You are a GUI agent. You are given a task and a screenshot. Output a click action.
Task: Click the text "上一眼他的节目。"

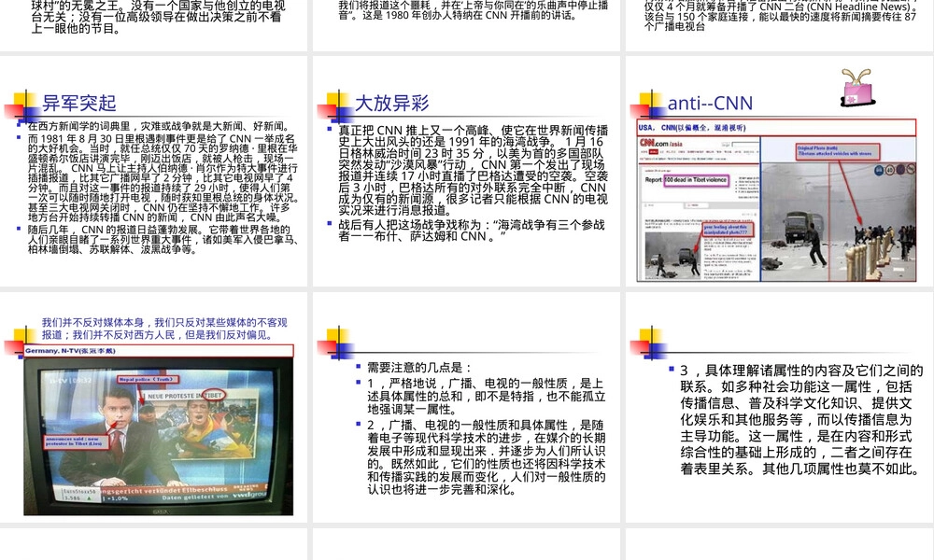pyautogui.click(x=75, y=28)
